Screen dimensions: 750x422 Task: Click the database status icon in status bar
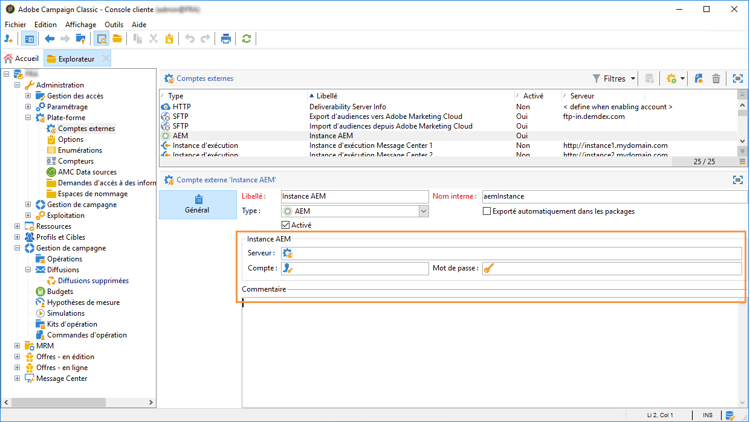[730, 415]
